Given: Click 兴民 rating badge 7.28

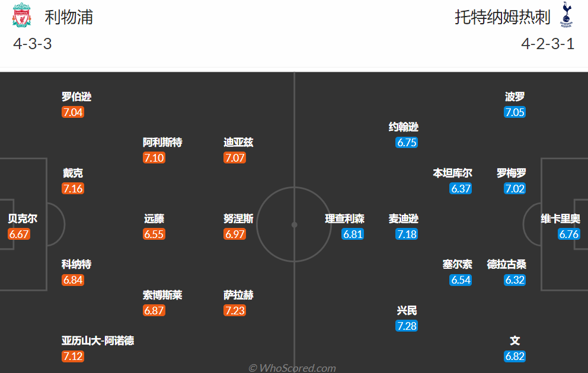Looking at the screenshot, I should tap(407, 326).
